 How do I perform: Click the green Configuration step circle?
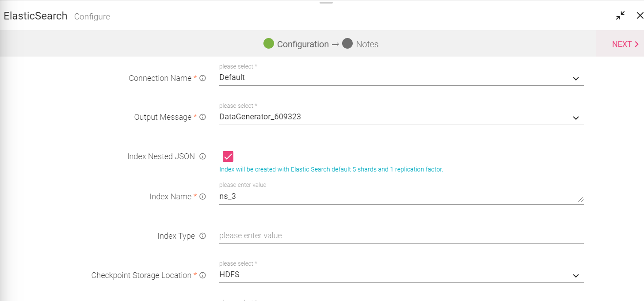(x=269, y=43)
